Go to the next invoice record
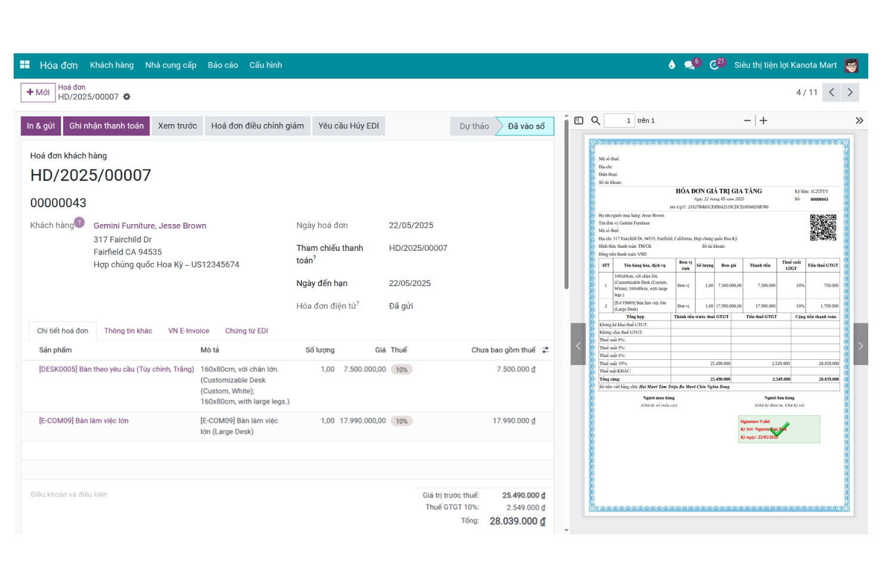Screen dimensions: 882x588 (850, 92)
